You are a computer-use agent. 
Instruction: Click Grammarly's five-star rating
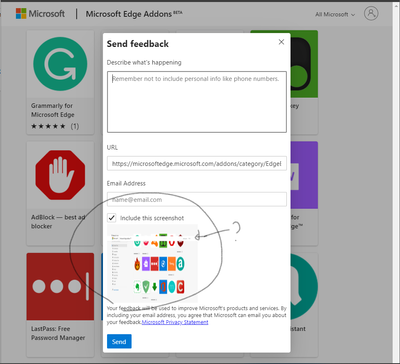pos(48,126)
